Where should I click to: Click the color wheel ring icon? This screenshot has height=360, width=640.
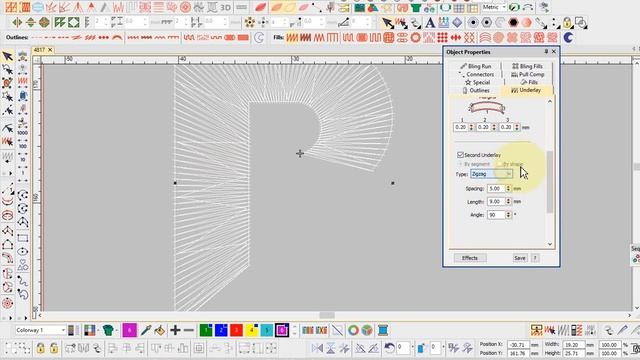click(x=353, y=330)
